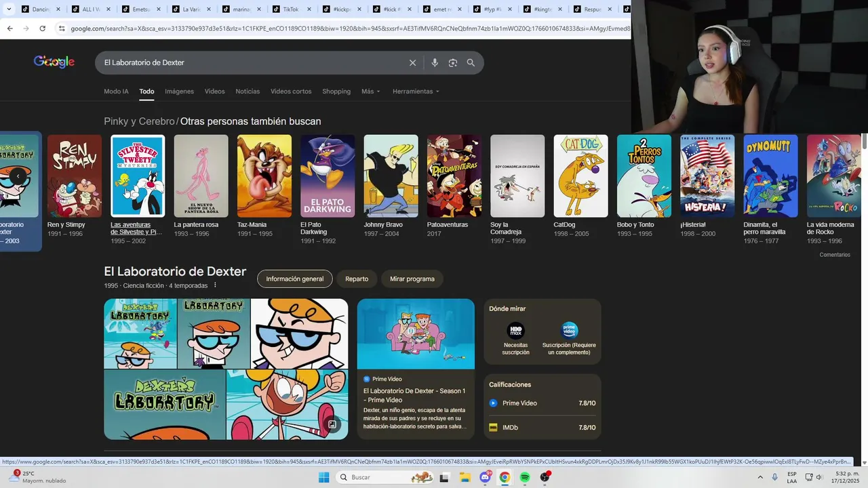868x488 pixels.
Task: Open the Bobo y Tonto poster
Action: 644,176
